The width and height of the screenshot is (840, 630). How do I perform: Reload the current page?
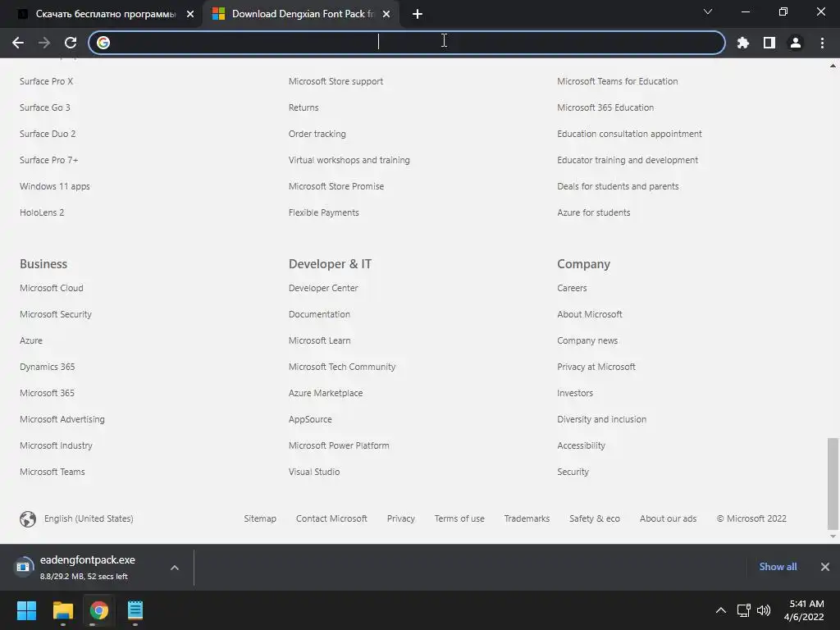click(71, 43)
